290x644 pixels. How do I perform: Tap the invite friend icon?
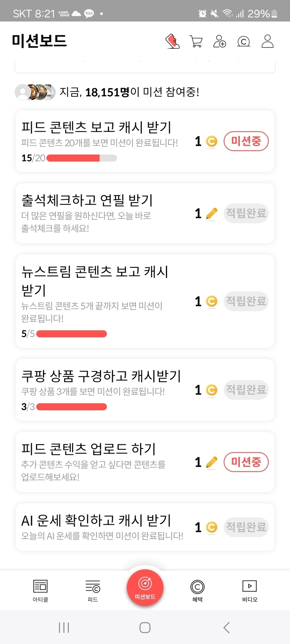pos(219,41)
